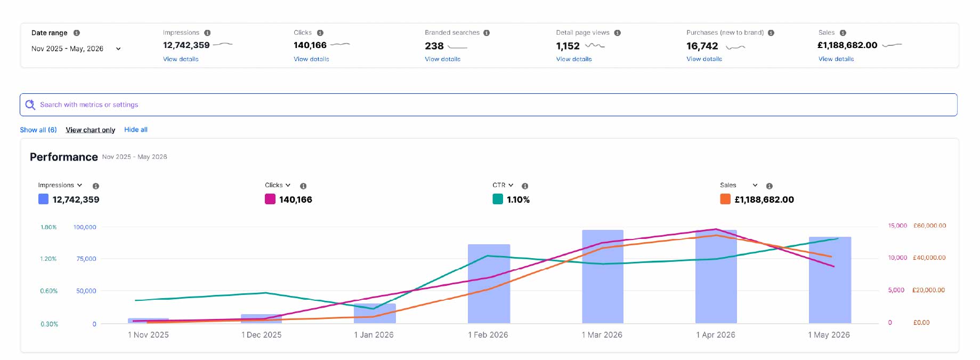The height and width of the screenshot is (360, 980).
Task: Click info icon next to chart Sales metric
Action: pyautogui.click(x=770, y=186)
